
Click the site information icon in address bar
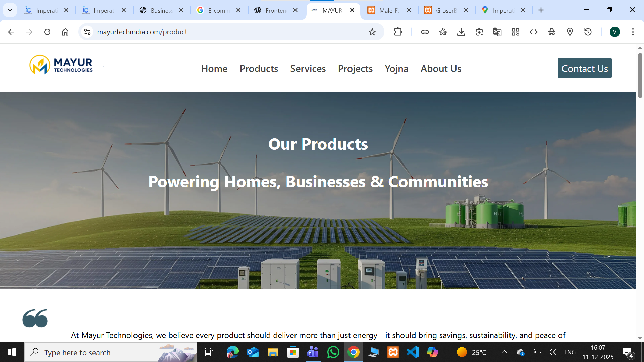coord(87,32)
